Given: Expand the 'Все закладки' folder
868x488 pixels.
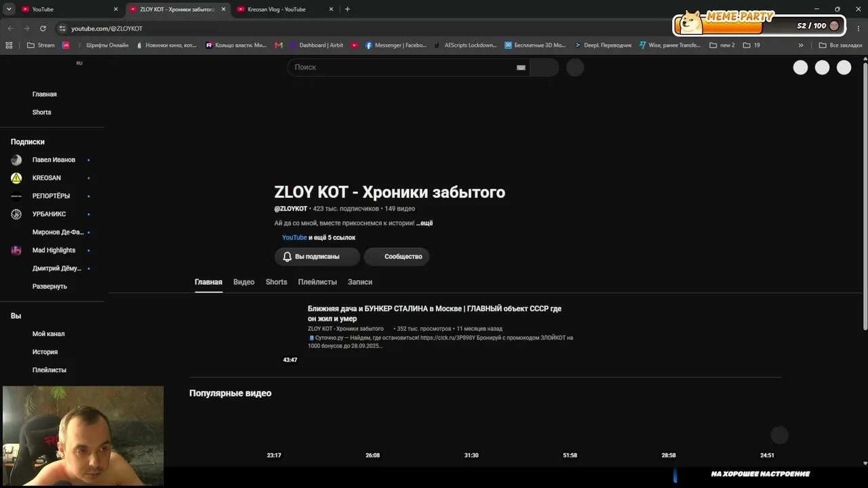Looking at the screenshot, I should pyautogui.click(x=840, y=45).
